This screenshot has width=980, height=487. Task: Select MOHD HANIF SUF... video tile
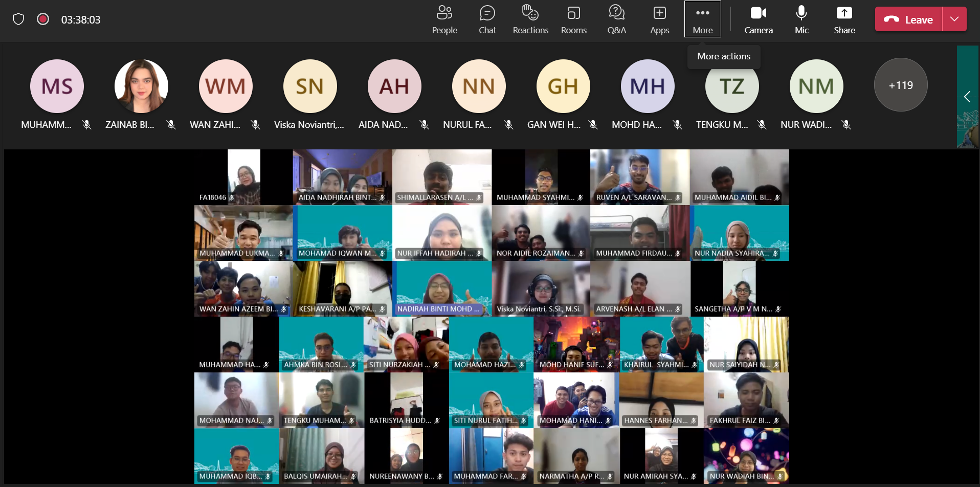(x=576, y=344)
